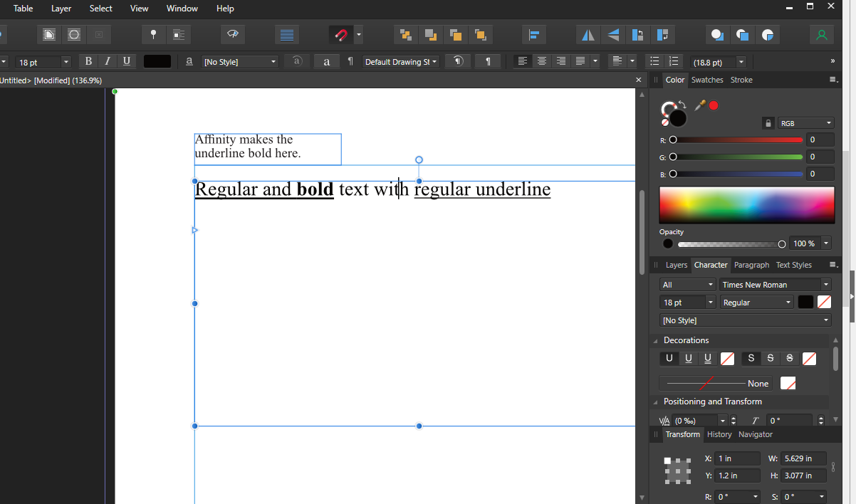Click the green account person icon

(x=822, y=35)
